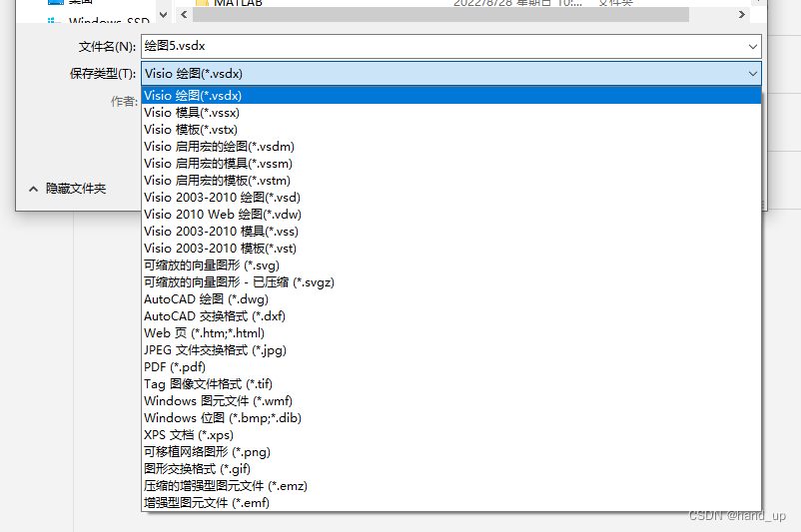Click the horizontal scrollbar left arrow

(184, 15)
